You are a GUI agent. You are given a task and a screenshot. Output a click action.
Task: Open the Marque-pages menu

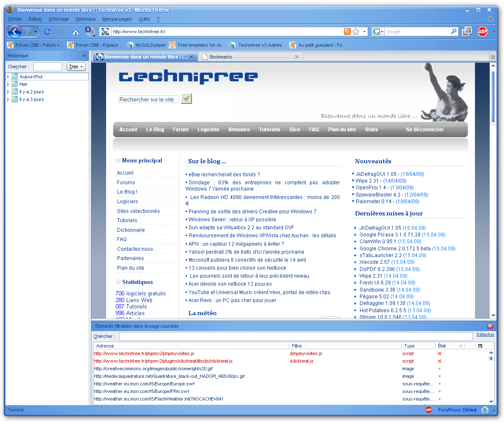(x=117, y=19)
